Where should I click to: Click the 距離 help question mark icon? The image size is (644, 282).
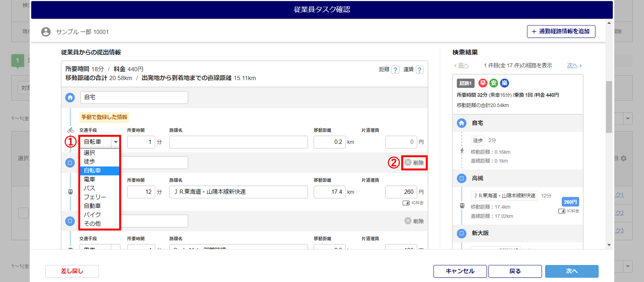(395, 69)
